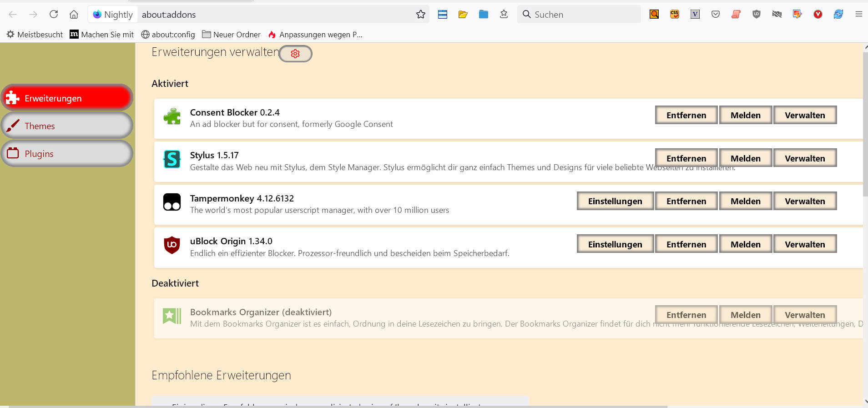The width and height of the screenshot is (868, 408).
Task: Manage the Stylus extension via Verwalten
Action: coord(805,158)
